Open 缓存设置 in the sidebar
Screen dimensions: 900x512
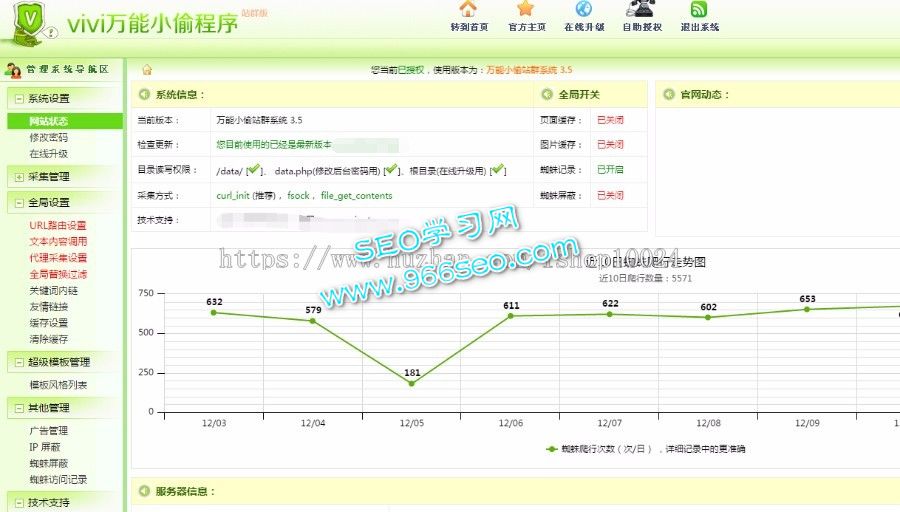49,323
